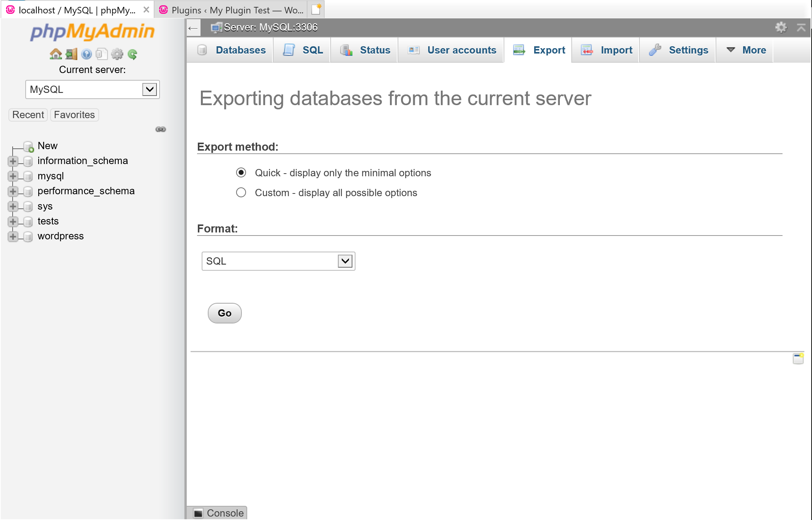
Task: Click the log out door icon
Action: [x=71, y=54]
